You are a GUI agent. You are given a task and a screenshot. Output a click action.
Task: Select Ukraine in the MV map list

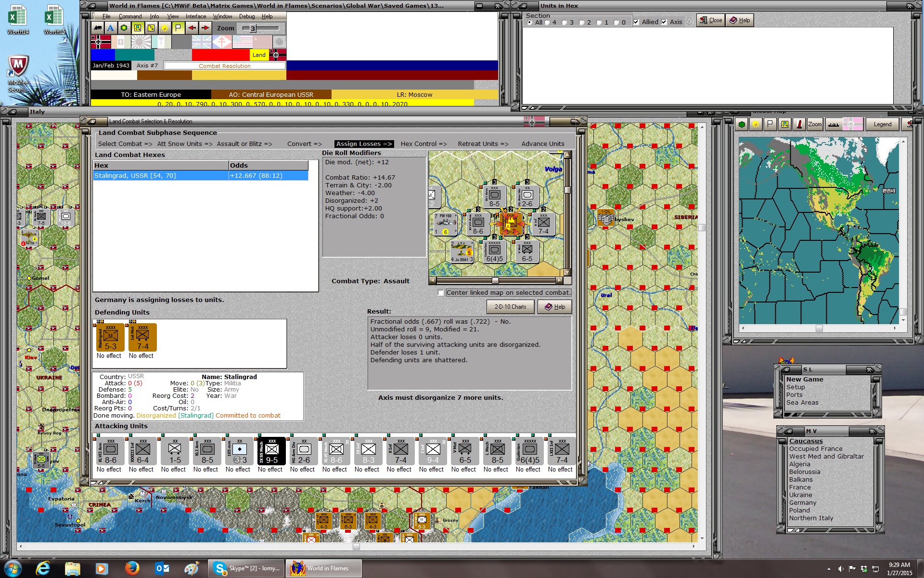(x=800, y=495)
